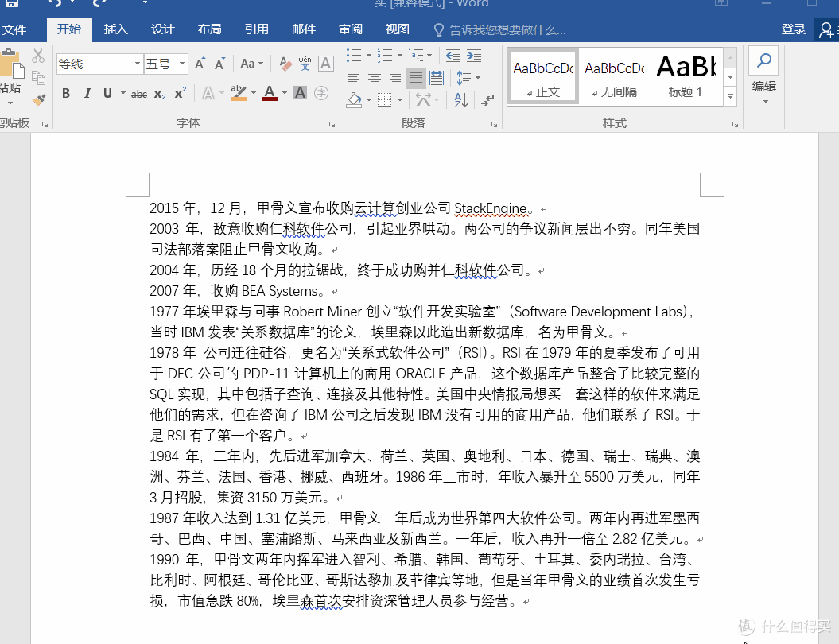Save document with floppy disk icon
Screen dimensions: 839x644
point(11,2)
